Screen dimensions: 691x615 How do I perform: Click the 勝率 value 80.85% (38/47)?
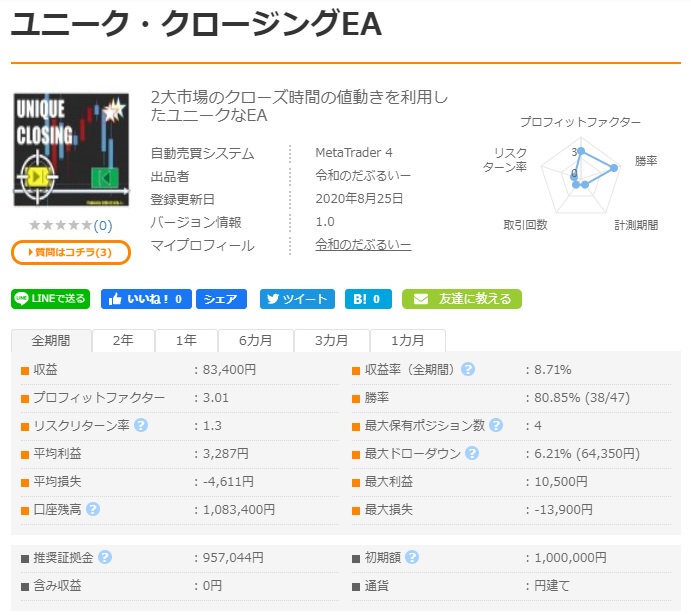pos(582,397)
